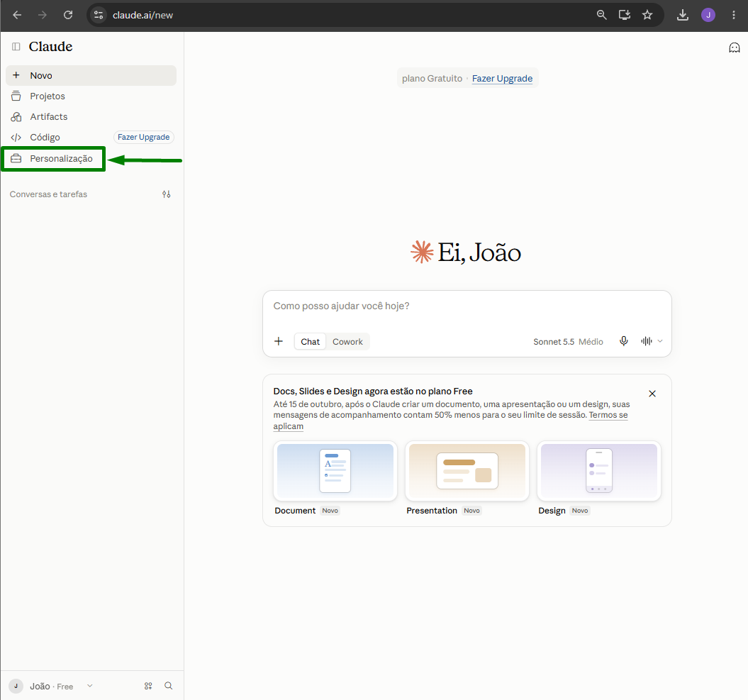Start dictation with the microphone icon

click(x=623, y=341)
